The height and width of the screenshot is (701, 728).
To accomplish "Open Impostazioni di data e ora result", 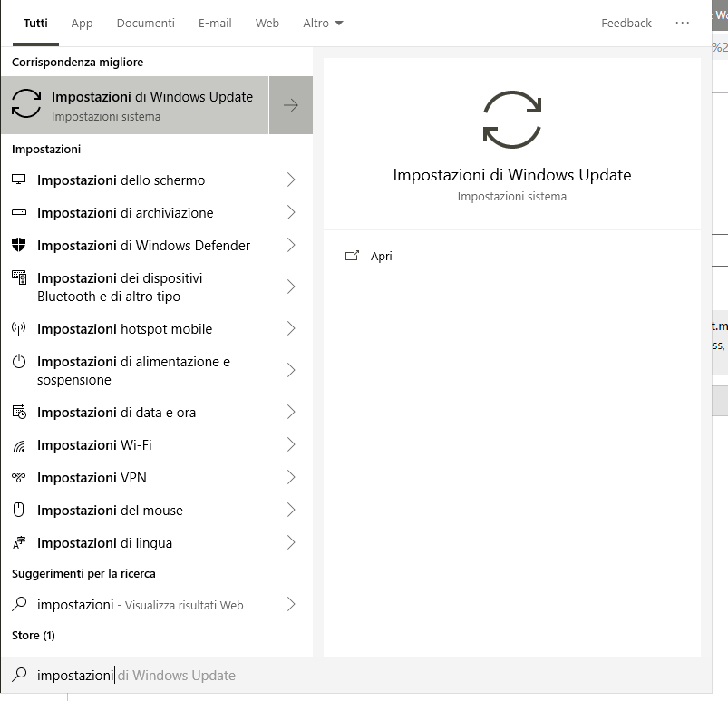I will 157,412.
